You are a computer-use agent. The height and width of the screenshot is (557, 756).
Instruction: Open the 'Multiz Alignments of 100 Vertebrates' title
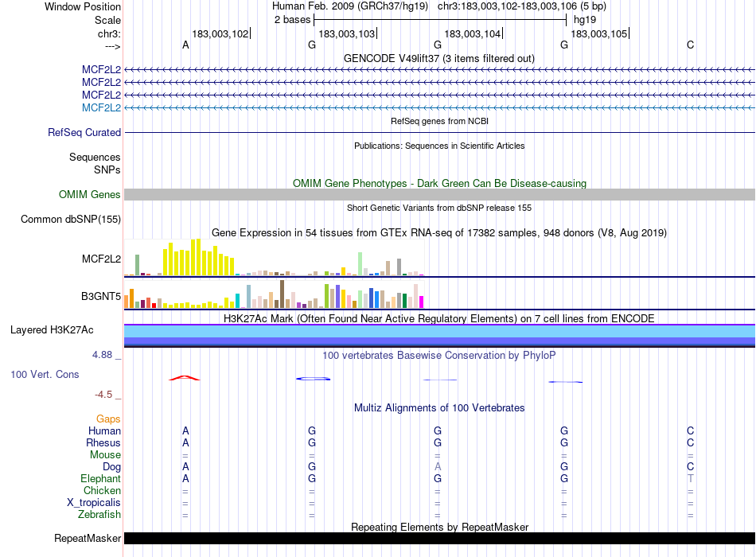tap(439, 408)
